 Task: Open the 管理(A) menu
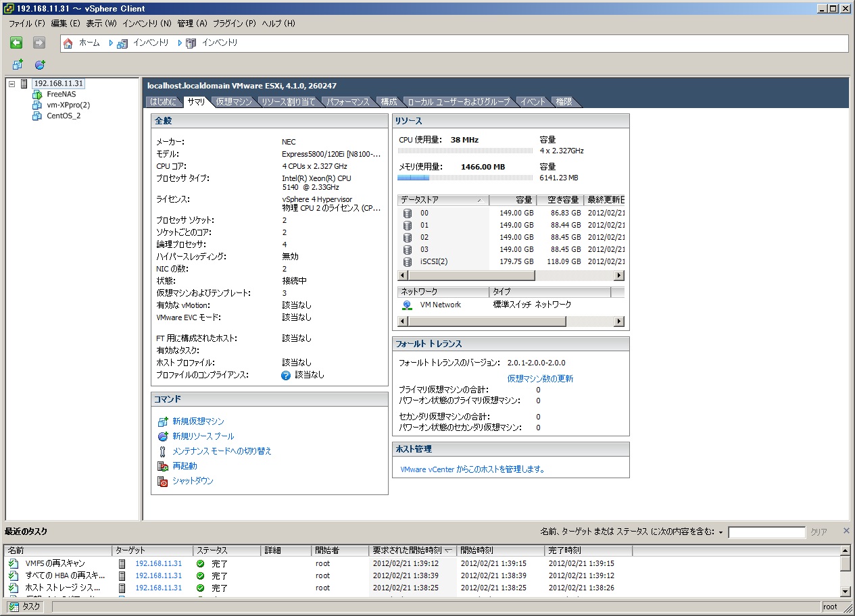tap(192, 24)
